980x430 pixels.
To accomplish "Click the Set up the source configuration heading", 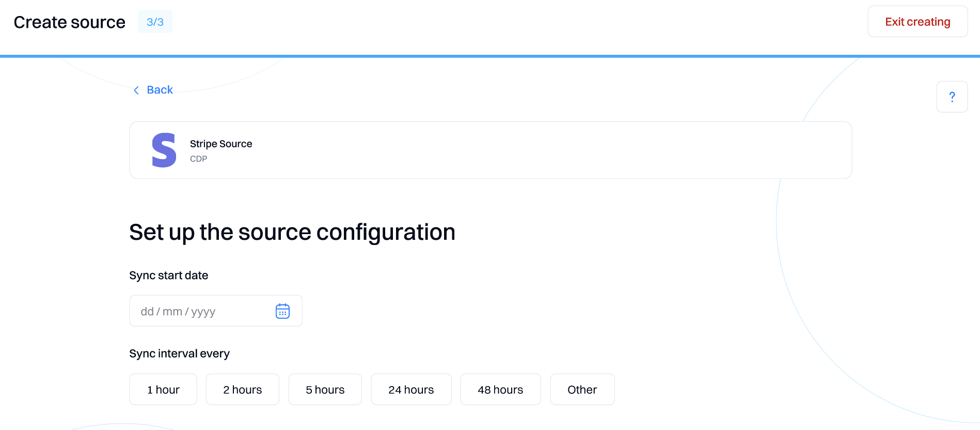I will [292, 232].
